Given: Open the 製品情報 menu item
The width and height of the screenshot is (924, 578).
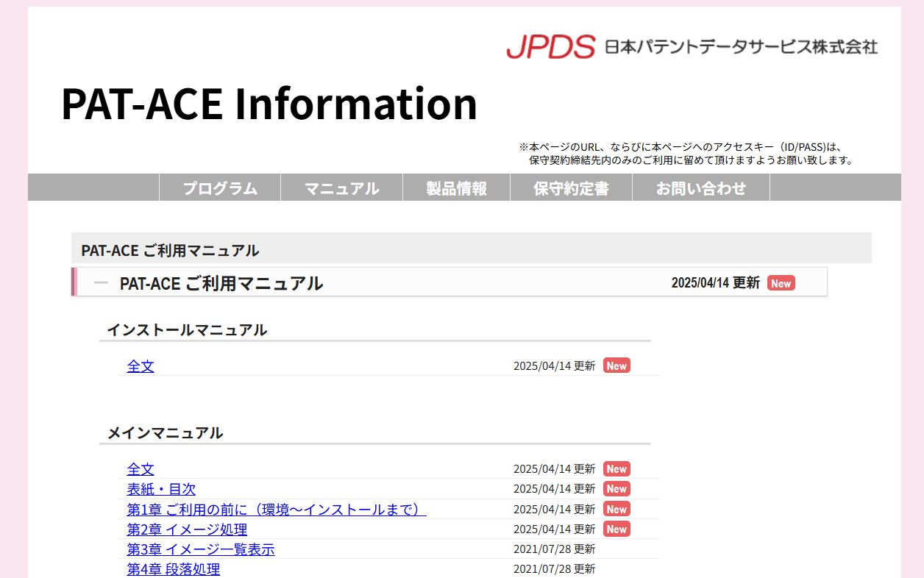Looking at the screenshot, I should click(457, 188).
